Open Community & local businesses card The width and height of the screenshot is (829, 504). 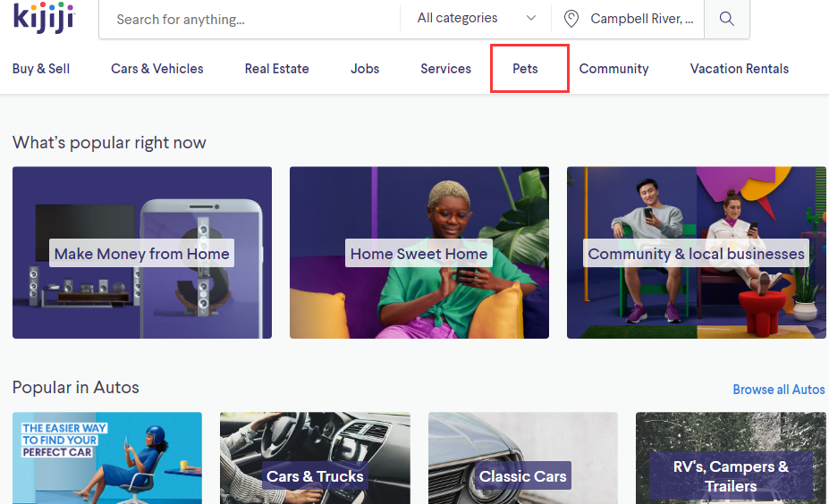696,253
